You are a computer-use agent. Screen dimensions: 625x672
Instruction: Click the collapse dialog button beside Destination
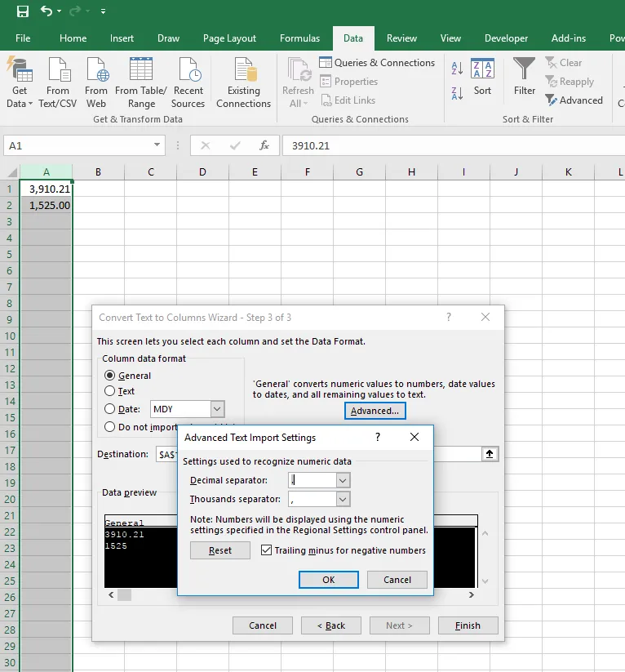pos(490,454)
